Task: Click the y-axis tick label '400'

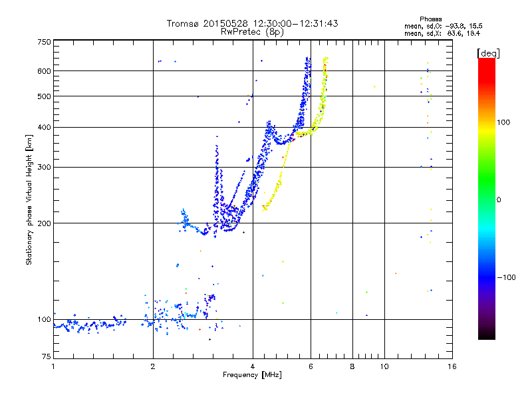Action: [x=45, y=127]
